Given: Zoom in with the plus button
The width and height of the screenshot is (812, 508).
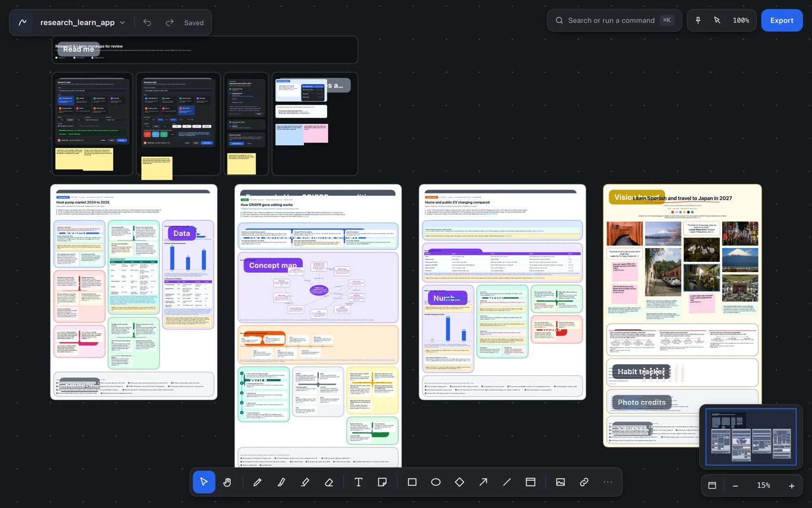Looking at the screenshot, I should 791,486.
